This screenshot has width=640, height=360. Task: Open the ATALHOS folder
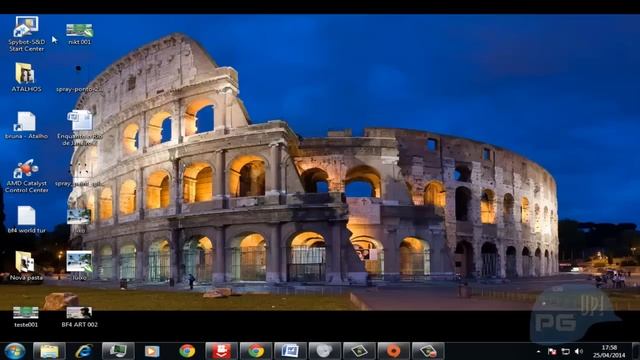click(26, 77)
